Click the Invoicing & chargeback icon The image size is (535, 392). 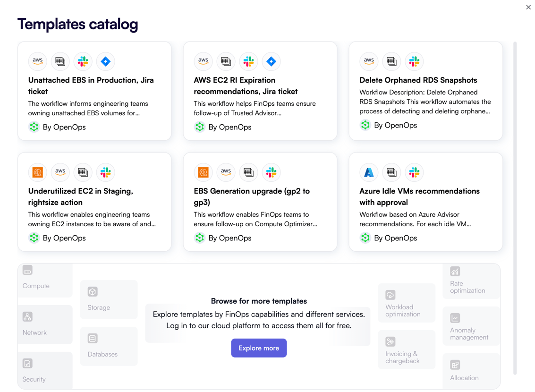pos(391,341)
